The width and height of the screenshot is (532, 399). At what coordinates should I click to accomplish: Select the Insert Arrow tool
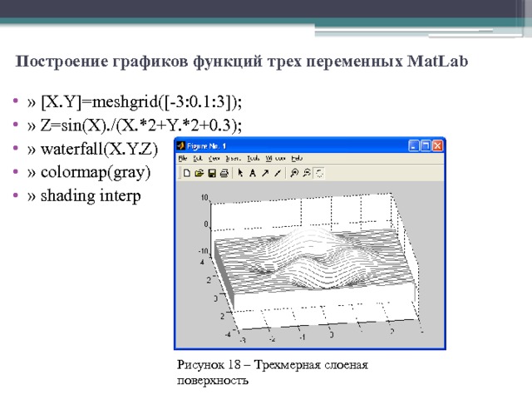coord(265,173)
